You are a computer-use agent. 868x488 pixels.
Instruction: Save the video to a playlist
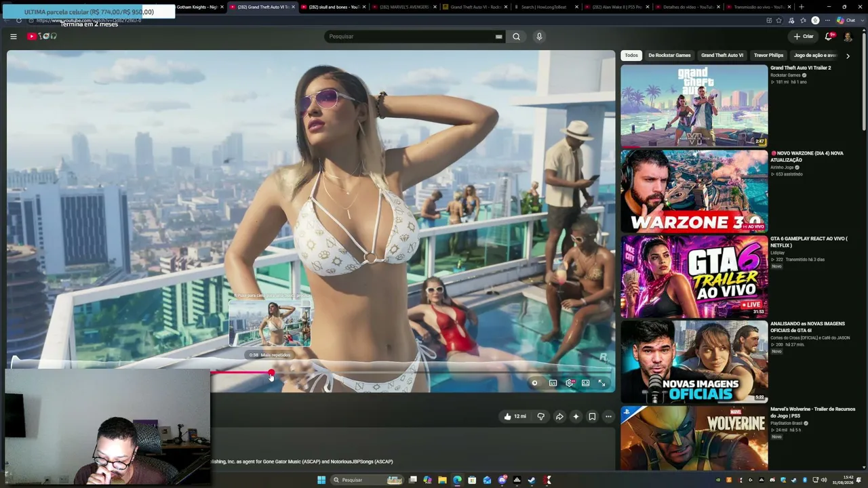pyautogui.click(x=592, y=416)
